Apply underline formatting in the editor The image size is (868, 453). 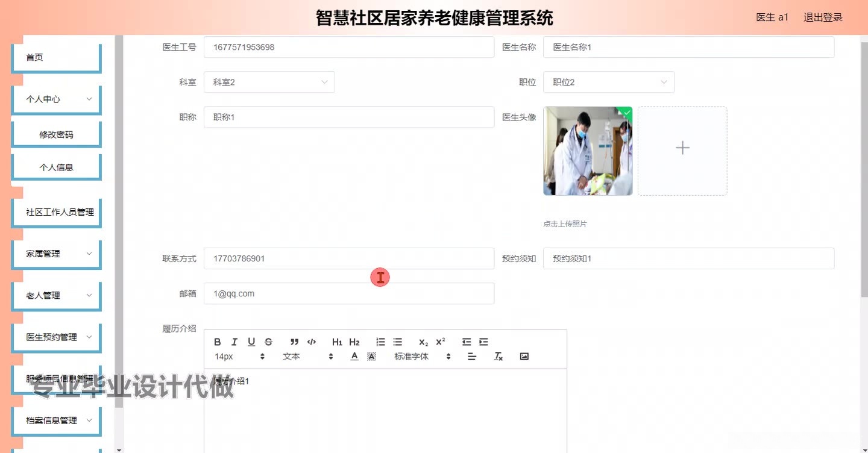(x=251, y=342)
